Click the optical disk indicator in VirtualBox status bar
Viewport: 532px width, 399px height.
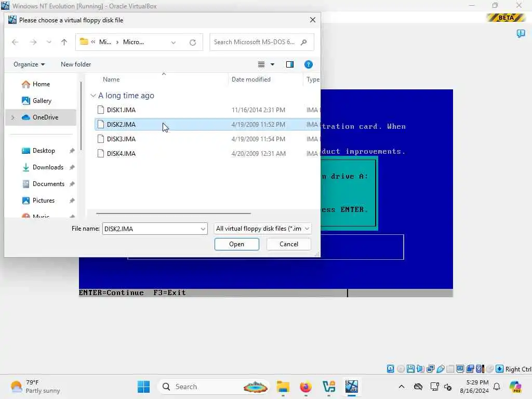click(x=401, y=369)
